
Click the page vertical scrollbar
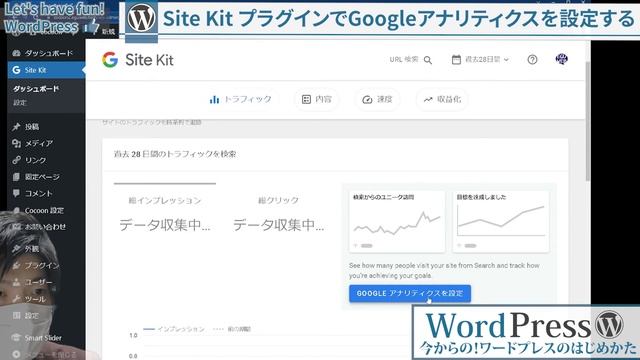[x=587, y=120]
